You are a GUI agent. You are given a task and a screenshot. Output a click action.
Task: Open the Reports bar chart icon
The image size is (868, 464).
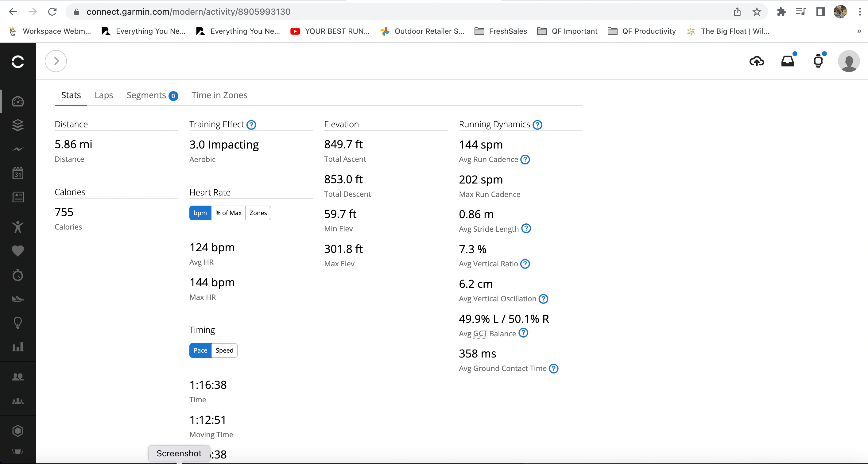pos(17,347)
